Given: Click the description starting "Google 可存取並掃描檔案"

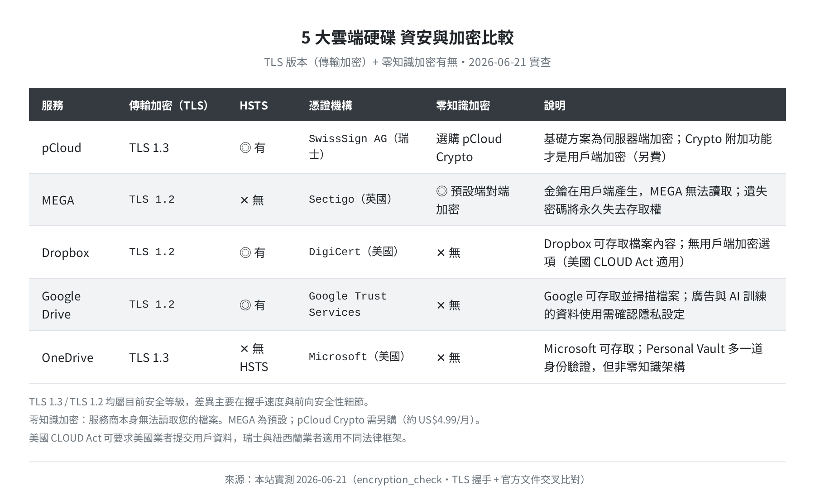Looking at the screenshot, I should point(655,305).
